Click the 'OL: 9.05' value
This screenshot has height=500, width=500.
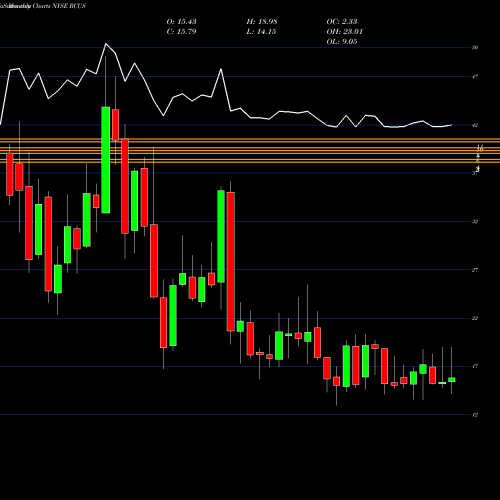coord(342,42)
